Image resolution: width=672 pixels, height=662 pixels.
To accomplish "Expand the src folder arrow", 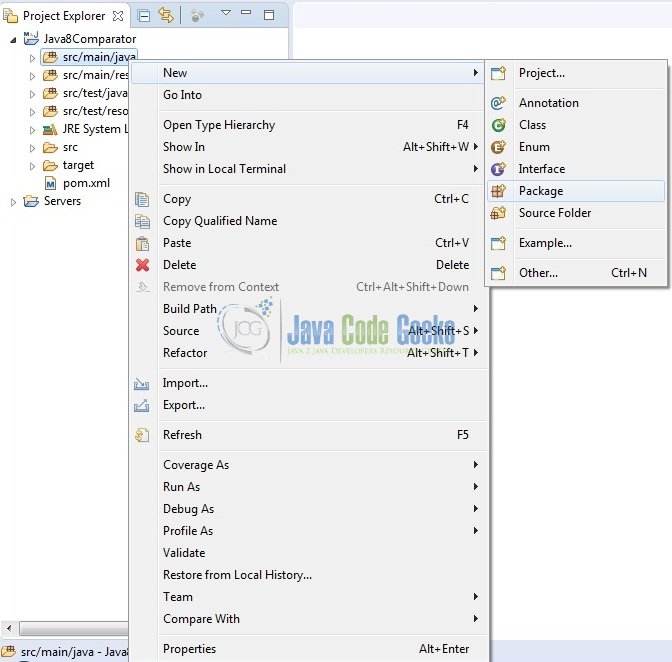I will (x=32, y=148).
